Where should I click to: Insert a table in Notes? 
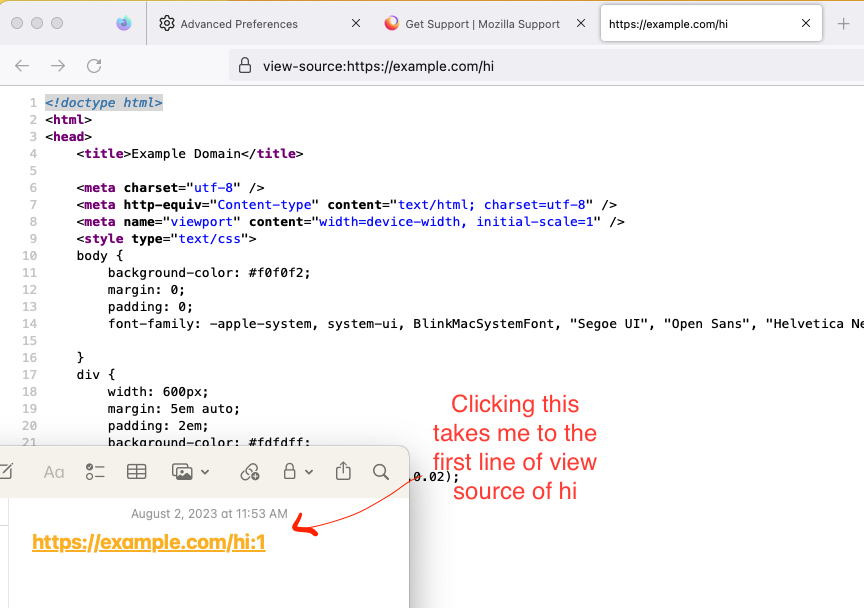(x=137, y=472)
